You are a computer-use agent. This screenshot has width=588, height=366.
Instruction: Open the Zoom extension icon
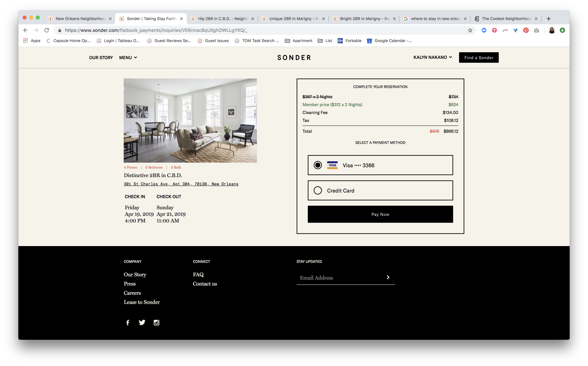pyautogui.click(x=484, y=30)
